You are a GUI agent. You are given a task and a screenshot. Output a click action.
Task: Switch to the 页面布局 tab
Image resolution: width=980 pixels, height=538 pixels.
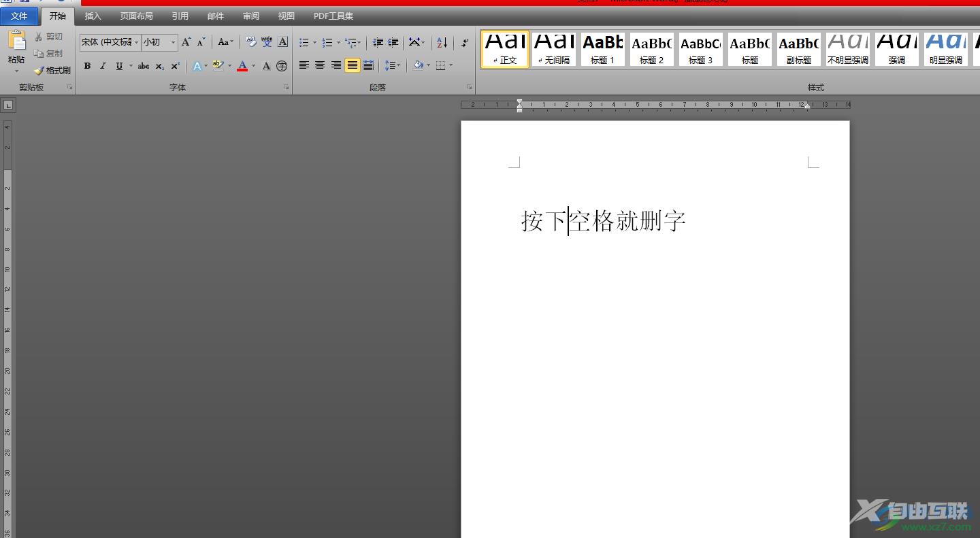click(x=136, y=16)
